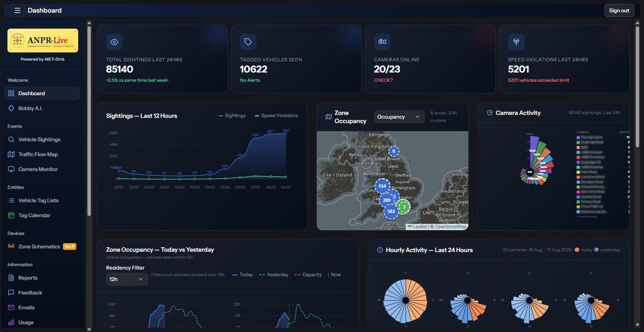Toggle the Sightings legend series

(x=232, y=116)
